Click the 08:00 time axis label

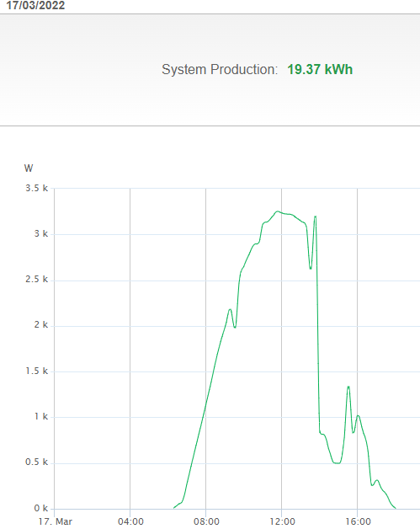[x=206, y=521]
